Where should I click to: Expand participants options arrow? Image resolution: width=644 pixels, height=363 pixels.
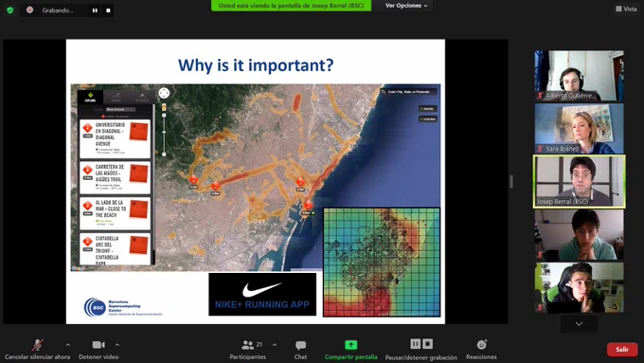click(x=275, y=345)
